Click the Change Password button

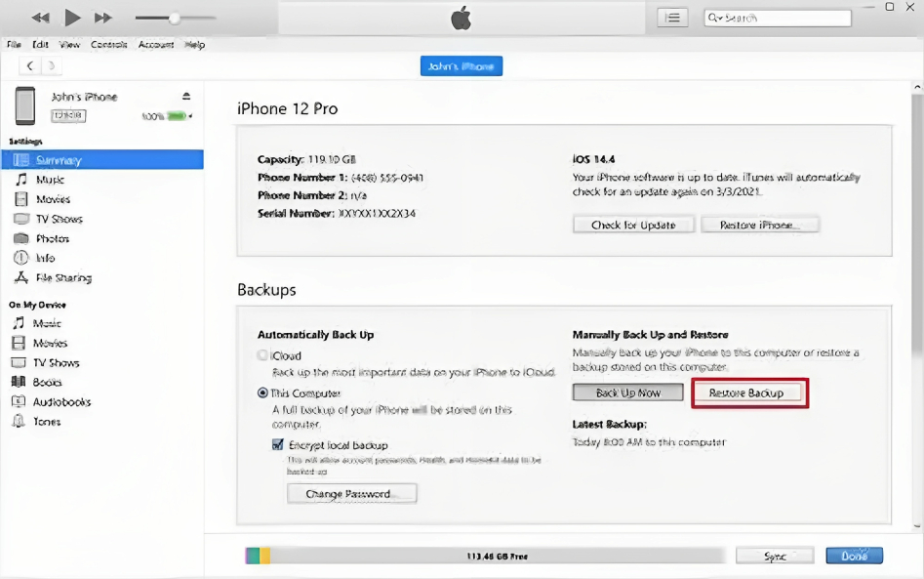click(x=352, y=493)
